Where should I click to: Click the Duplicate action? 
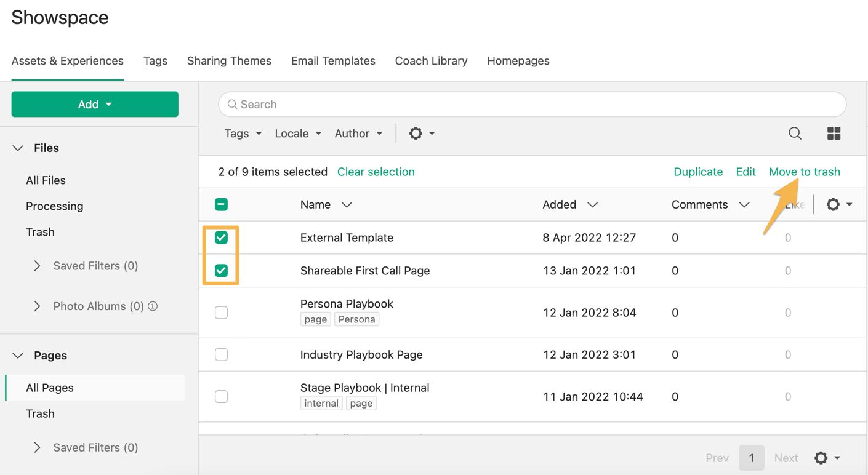click(x=698, y=172)
